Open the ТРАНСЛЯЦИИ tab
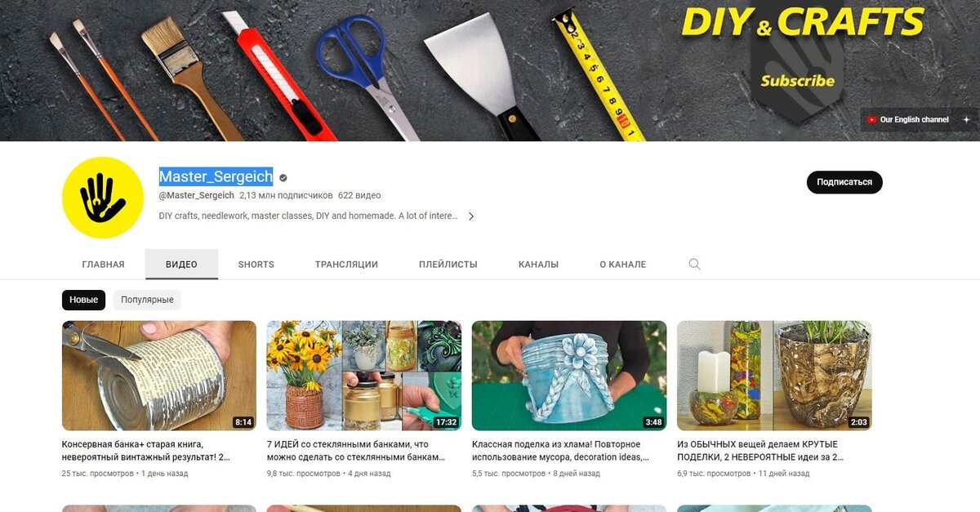Screen dimensions: 980x512 point(345,264)
